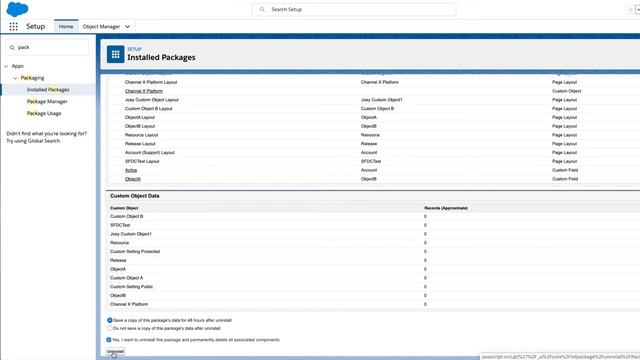
Task: Click the Uninstall button
Action: (115, 351)
